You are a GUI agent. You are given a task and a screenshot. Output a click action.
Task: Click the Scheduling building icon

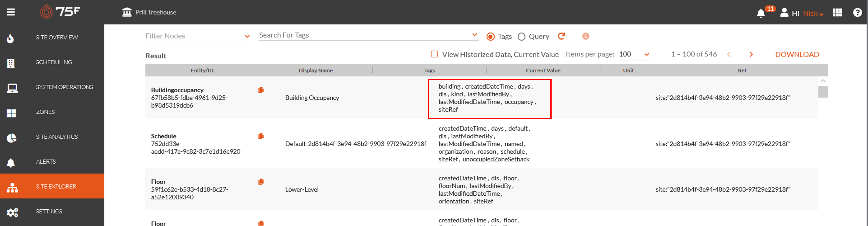tap(11, 63)
